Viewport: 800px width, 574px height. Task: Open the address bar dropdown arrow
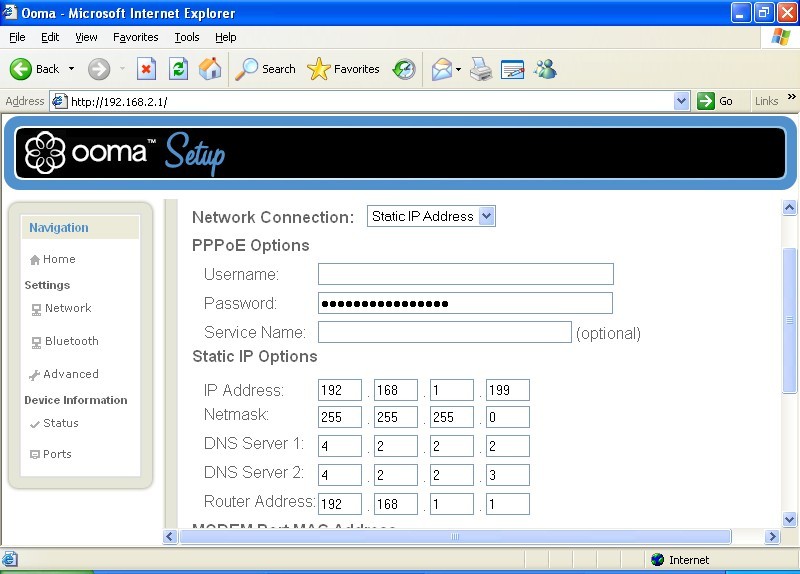point(681,101)
